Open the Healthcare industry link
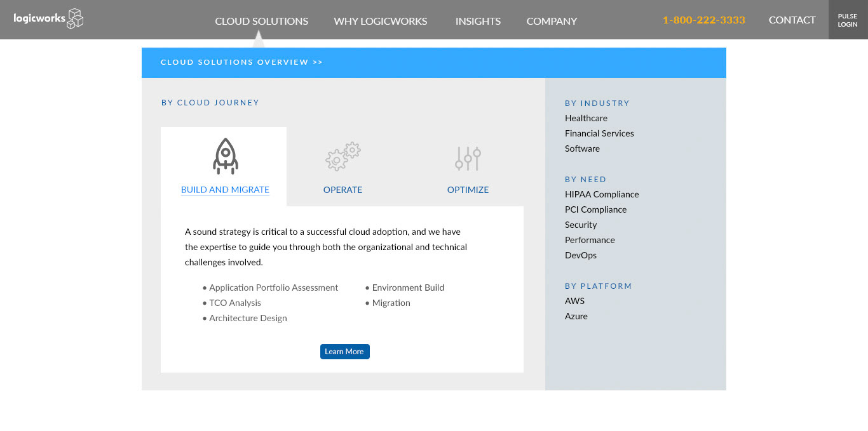 pyautogui.click(x=586, y=118)
